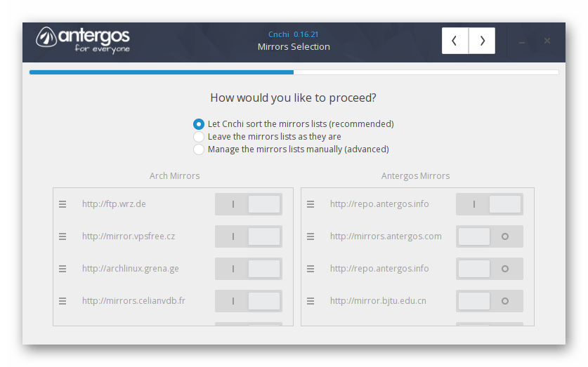
Task: Click the How would you like to proceed heading
Action: click(x=293, y=98)
